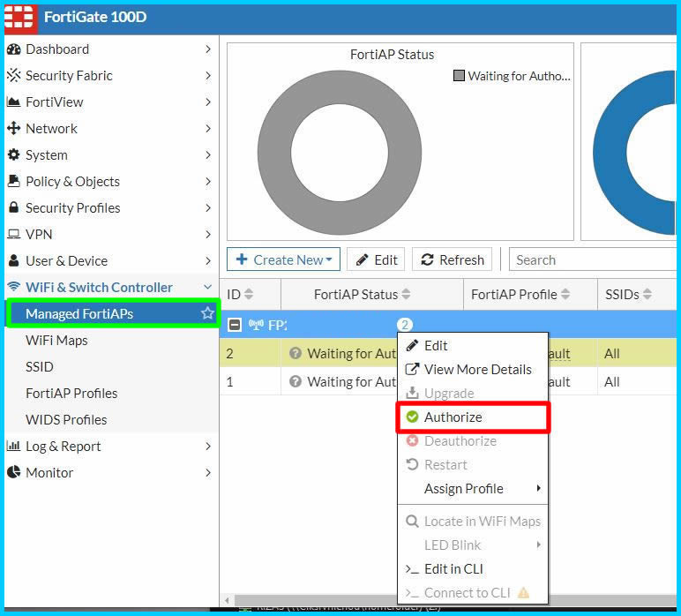
Task: Open Managed FortiAPs sidebar item
Action: [113, 313]
